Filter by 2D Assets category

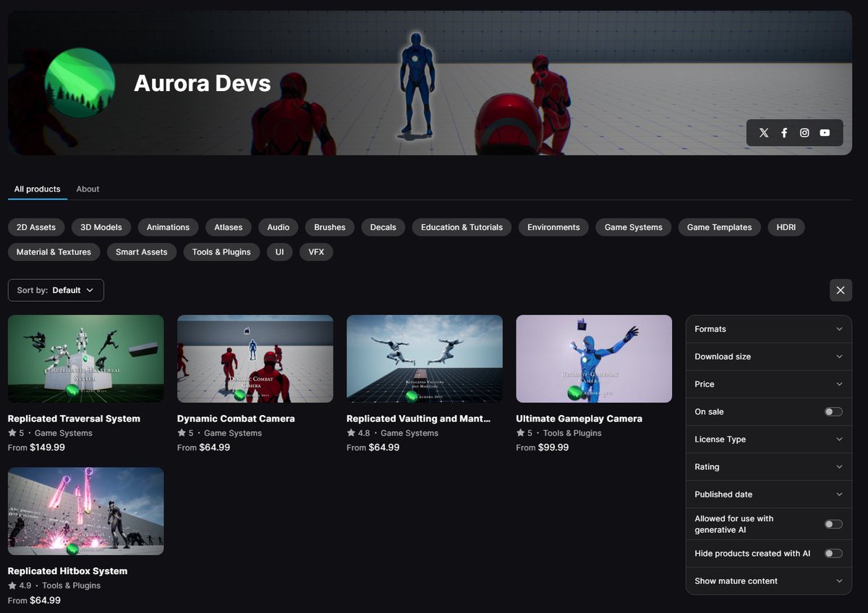coord(36,227)
